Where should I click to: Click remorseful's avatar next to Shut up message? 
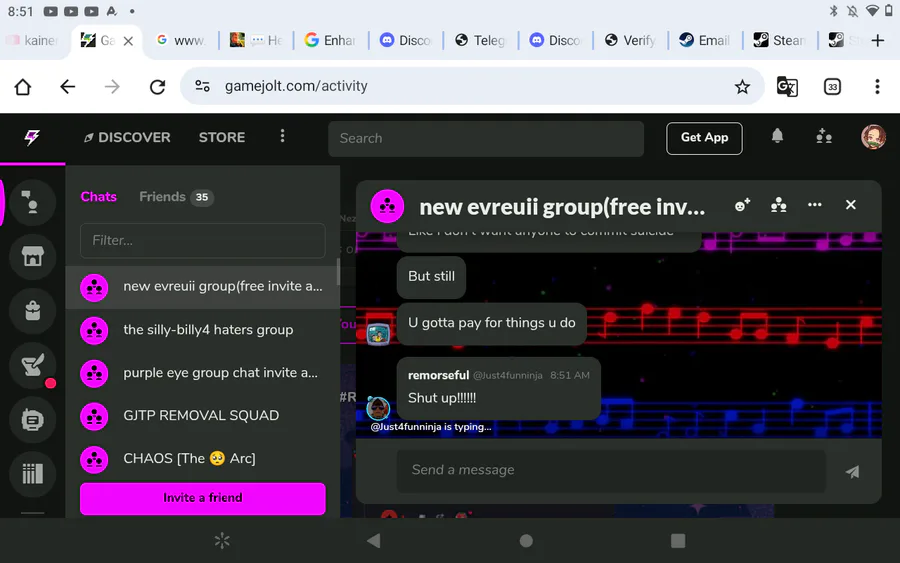tap(378, 408)
